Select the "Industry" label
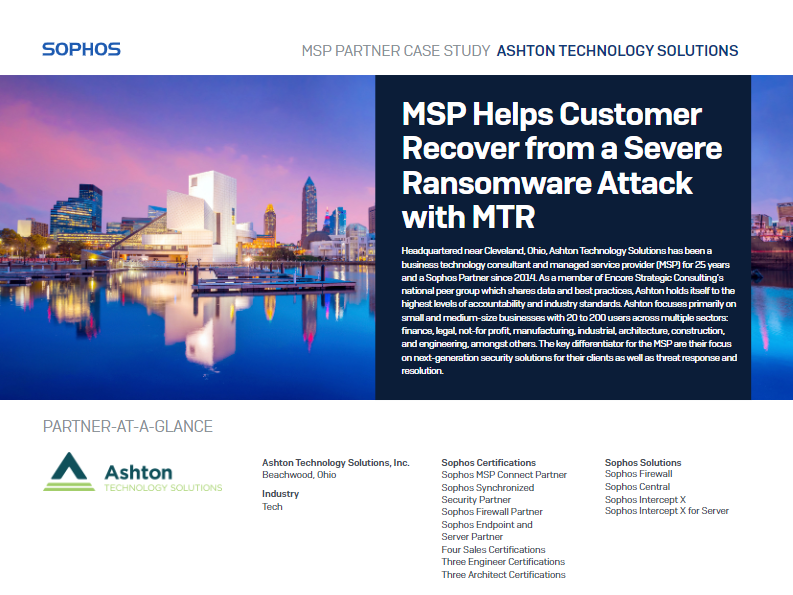 coord(280,494)
